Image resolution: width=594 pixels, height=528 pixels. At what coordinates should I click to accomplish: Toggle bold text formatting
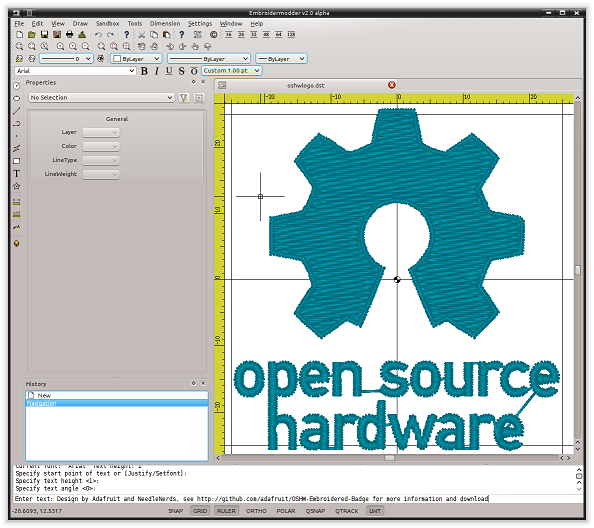tap(144, 71)
